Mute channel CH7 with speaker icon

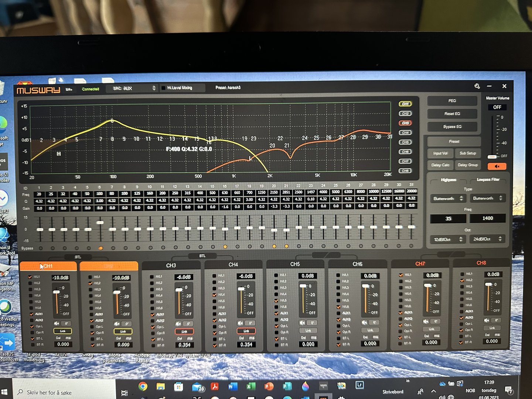click(426, 321)
